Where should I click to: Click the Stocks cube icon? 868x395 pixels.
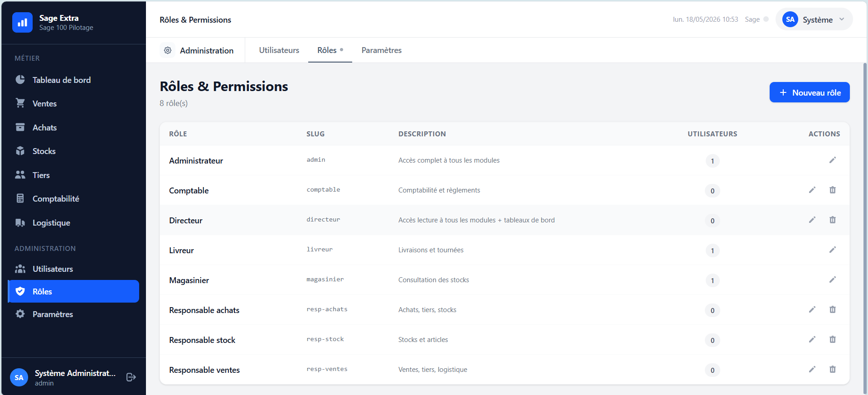click(x=20, y=151)
